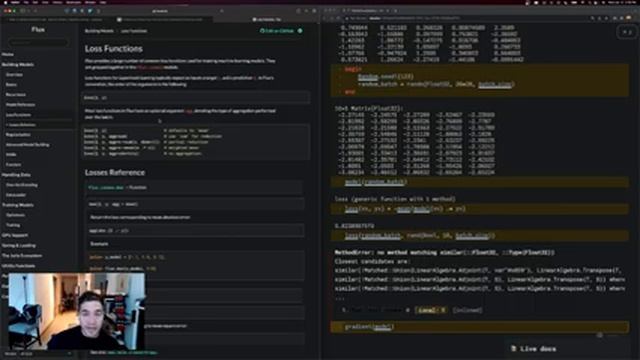Open NNlib page in docs sidebar

point(11,154)
